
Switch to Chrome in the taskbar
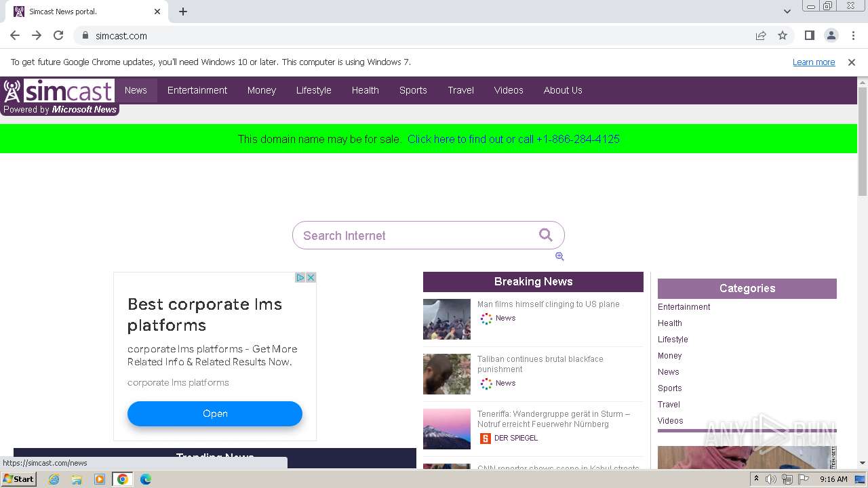pyautogui.click(x=122, y=479)
